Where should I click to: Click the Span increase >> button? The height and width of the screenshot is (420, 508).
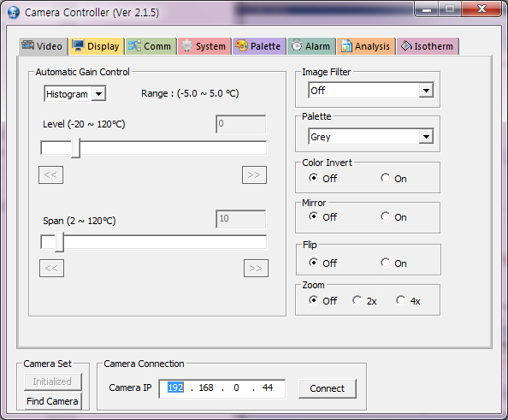coord(256,268)
